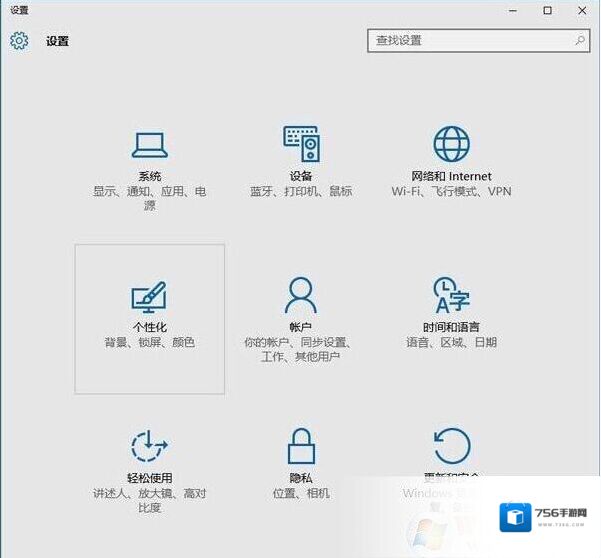Select the 个性化 monitor and brush icon

click(x=149, y=296)
